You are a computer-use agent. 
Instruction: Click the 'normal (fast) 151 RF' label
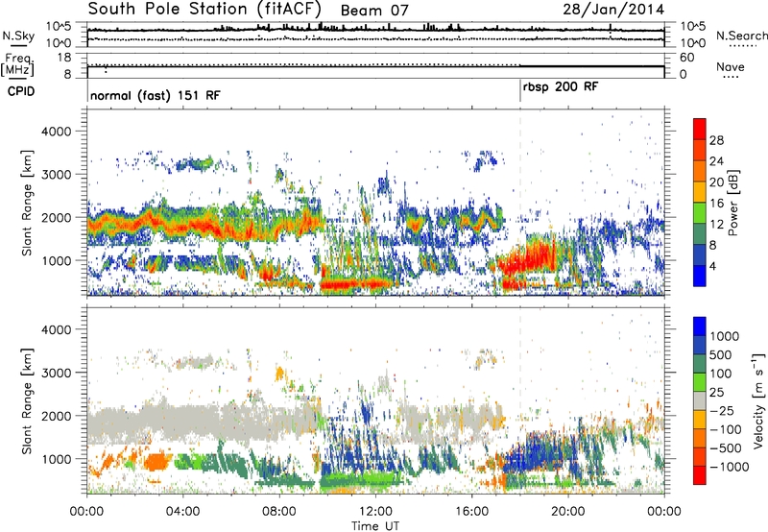click(156, 95)
